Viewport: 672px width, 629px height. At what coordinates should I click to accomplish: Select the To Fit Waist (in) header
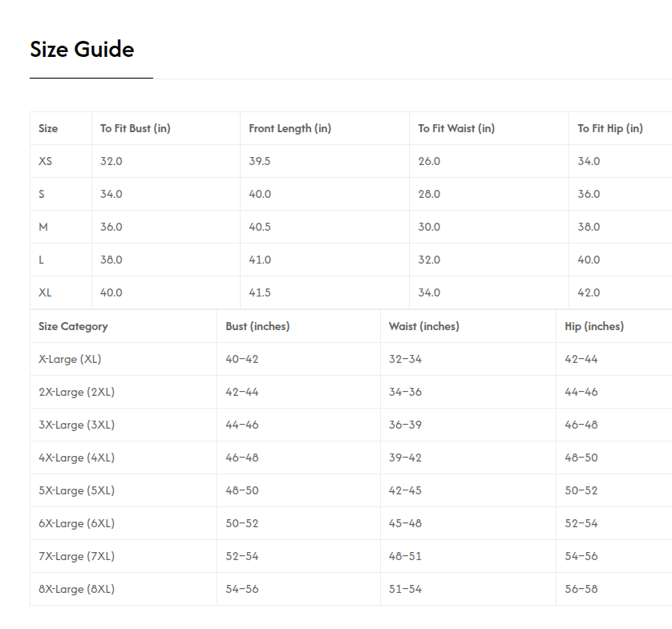click(x=455, y=128)
